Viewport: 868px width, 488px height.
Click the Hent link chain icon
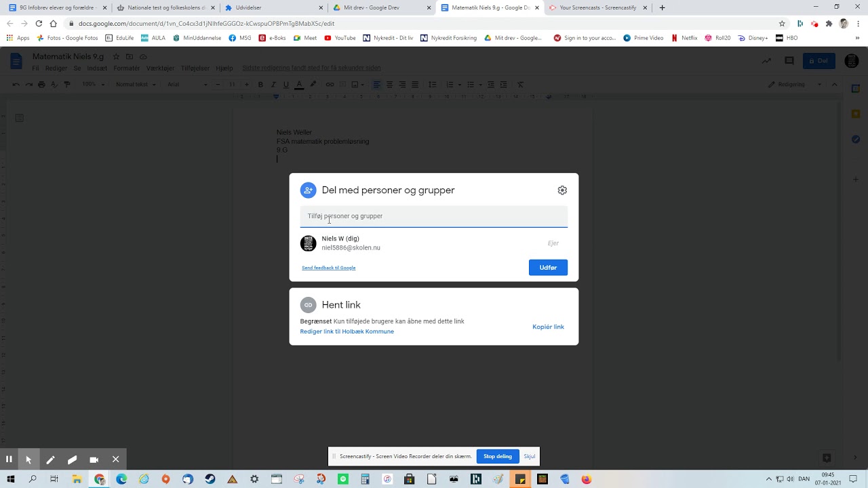[x=308, y=305]
